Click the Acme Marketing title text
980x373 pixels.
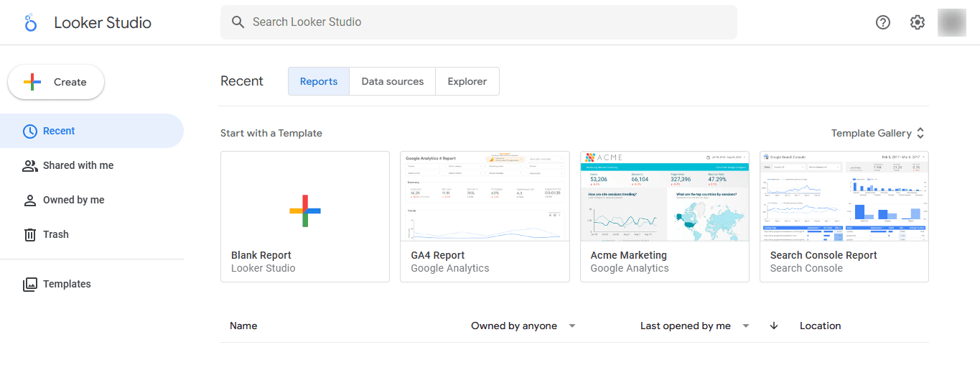click(x=629, y=255)
